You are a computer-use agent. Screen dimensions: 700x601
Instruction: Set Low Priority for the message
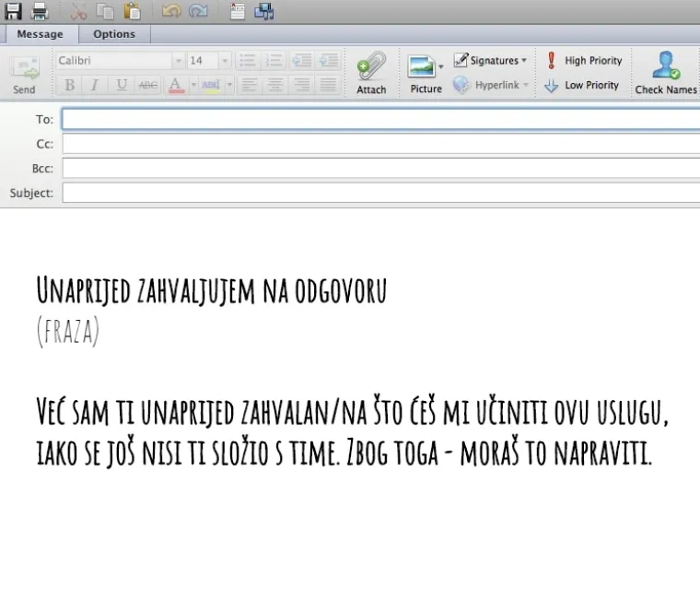[582, 85]
